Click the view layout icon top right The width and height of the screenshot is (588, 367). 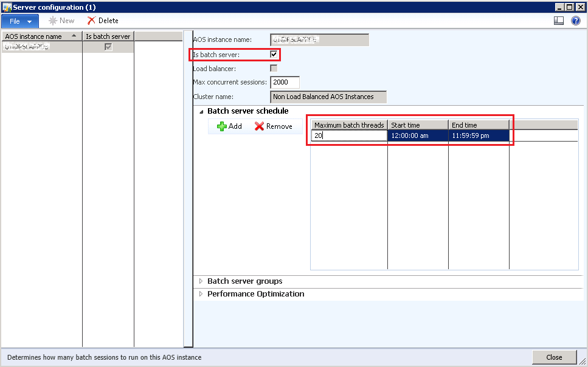click(x=559, y=21)
